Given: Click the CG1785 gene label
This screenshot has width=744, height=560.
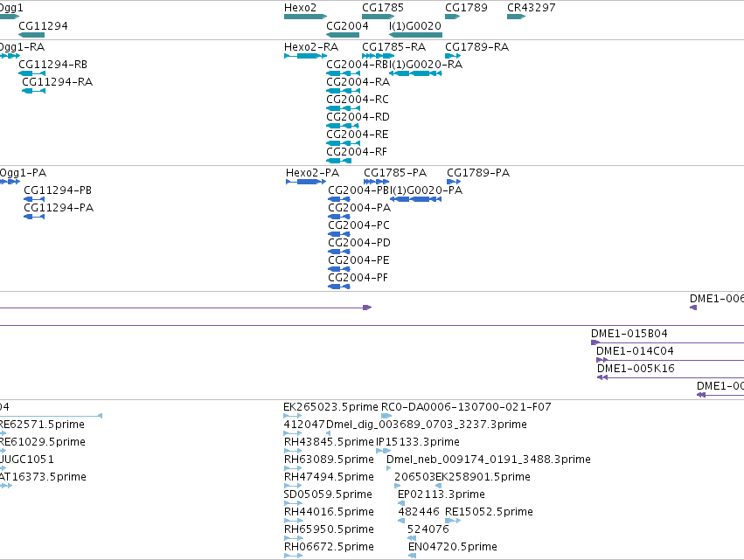Looking at the screenshot, I should tap(383, 8).
